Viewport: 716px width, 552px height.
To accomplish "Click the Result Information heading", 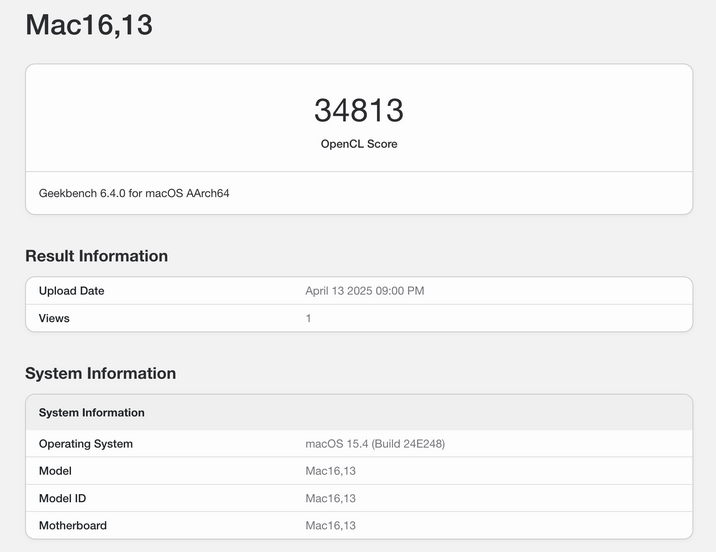I will click(96, 256).
